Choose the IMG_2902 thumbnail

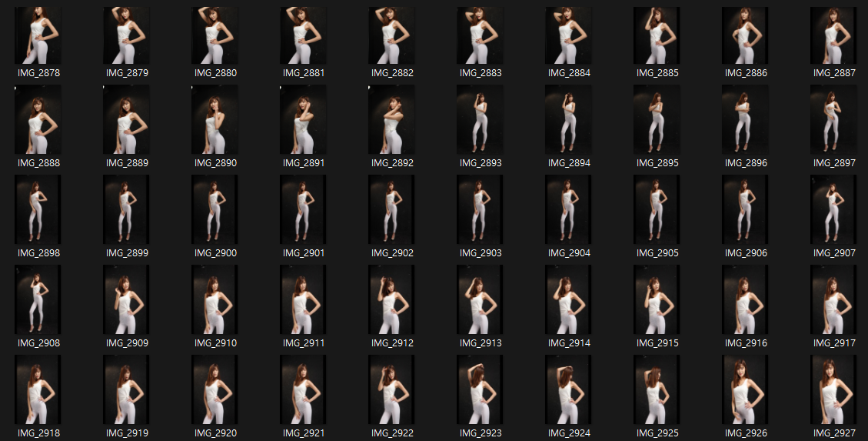click(392, 209)
